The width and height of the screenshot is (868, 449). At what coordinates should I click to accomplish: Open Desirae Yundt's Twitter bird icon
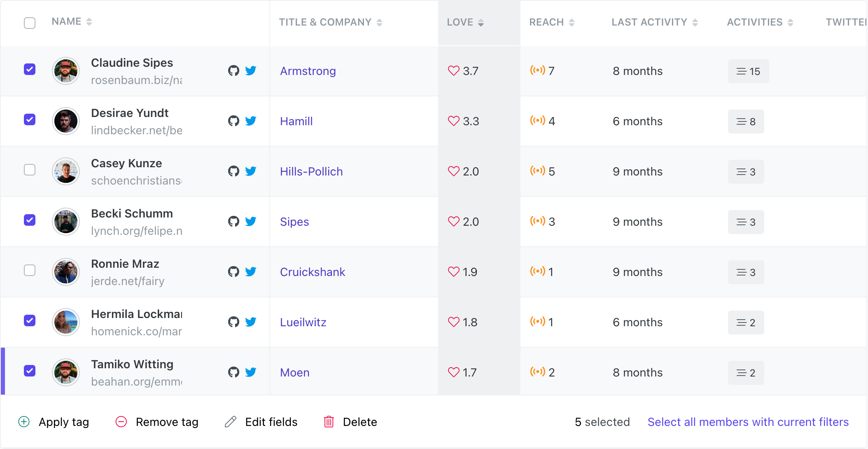pos(251,121)
